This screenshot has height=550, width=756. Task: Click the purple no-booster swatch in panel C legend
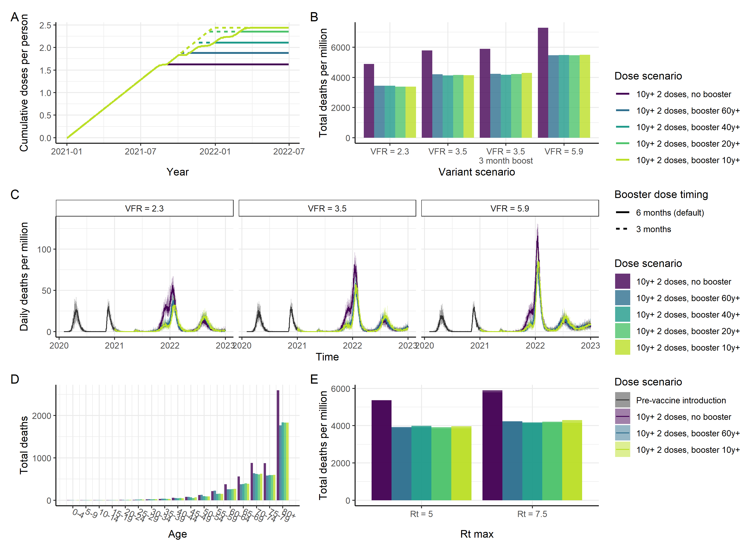pyautogui.click(x=622, y=281)
